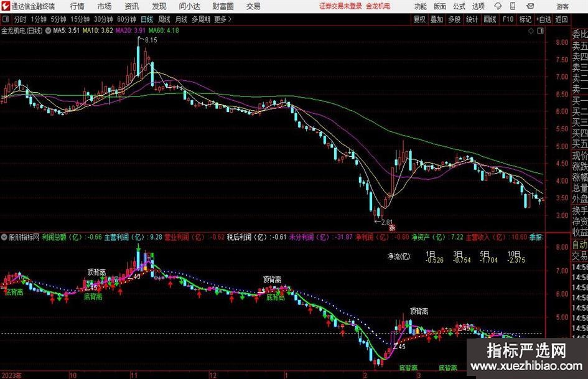Viewport: 588px width, 379px height.
Task: Switch to the 多周期 multi-period tab
Action: pyautogui.click(x=200, y=19)
